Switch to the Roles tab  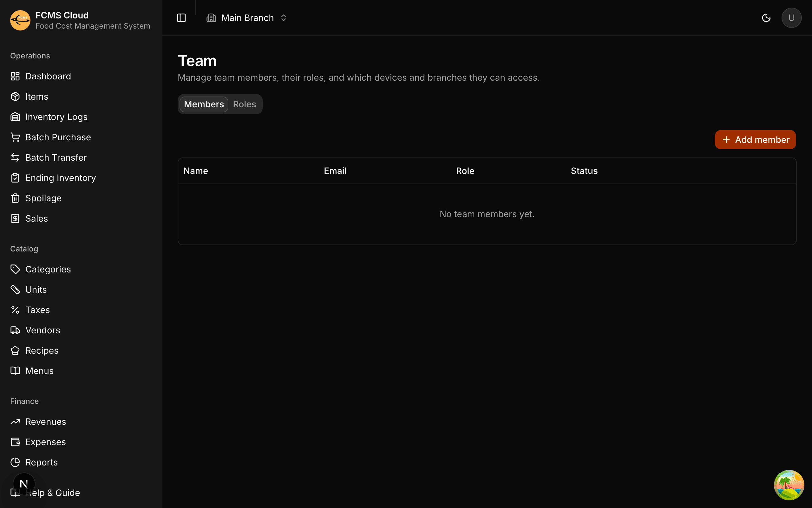[x=244, y=104]
